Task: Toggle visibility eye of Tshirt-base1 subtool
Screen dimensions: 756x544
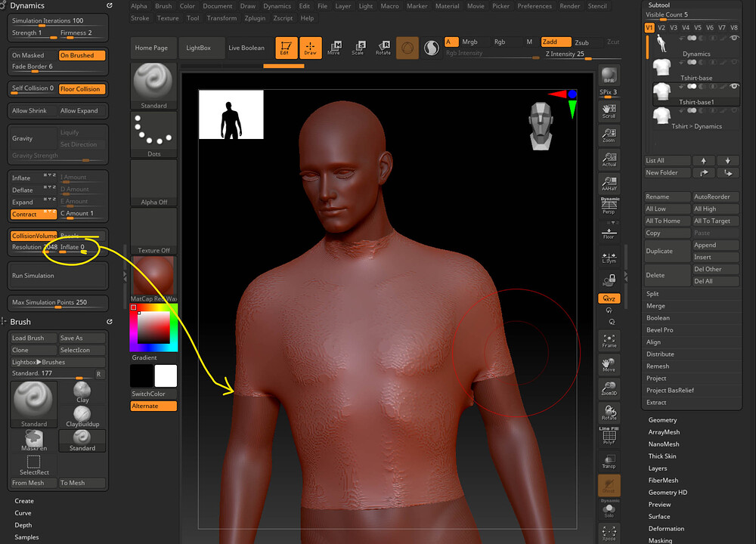Action: tap(734, 86)
